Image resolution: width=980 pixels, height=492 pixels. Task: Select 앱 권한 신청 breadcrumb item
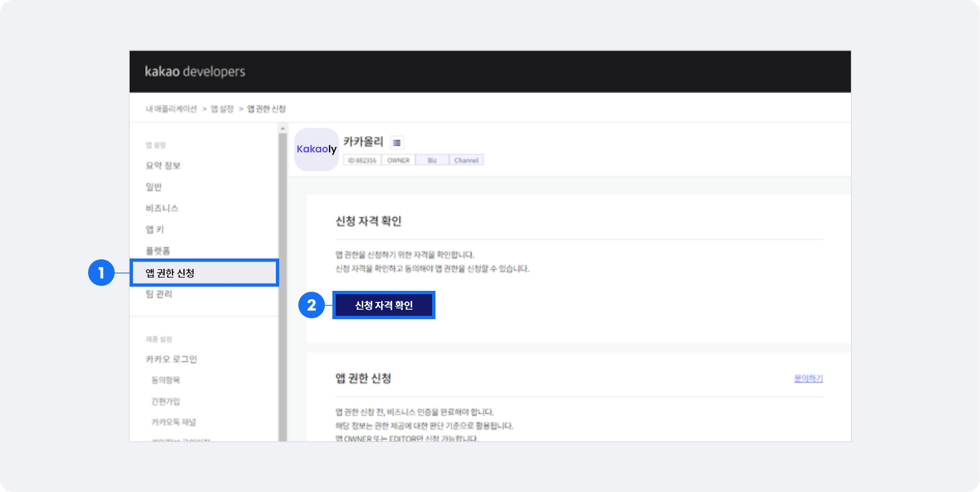click(x=266, y=109)
